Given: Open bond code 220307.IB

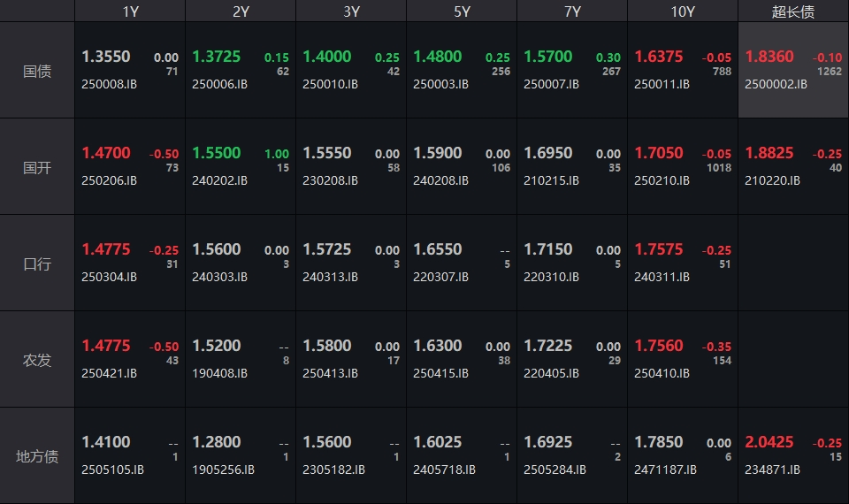Looking at the screenshot, I should [x=441, y=277].
